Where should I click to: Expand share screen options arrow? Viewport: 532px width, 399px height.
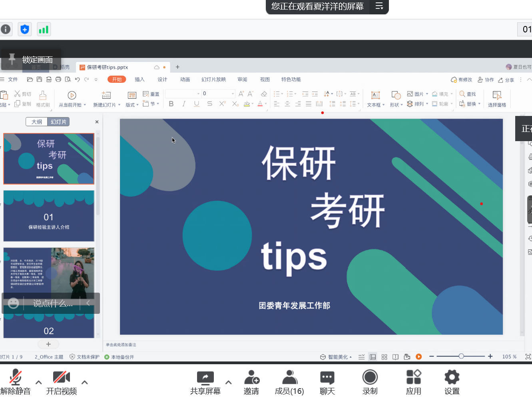(229, 382)
